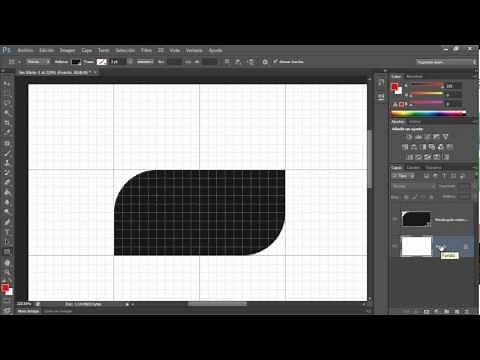Open the Capa menu

(87, 50)
